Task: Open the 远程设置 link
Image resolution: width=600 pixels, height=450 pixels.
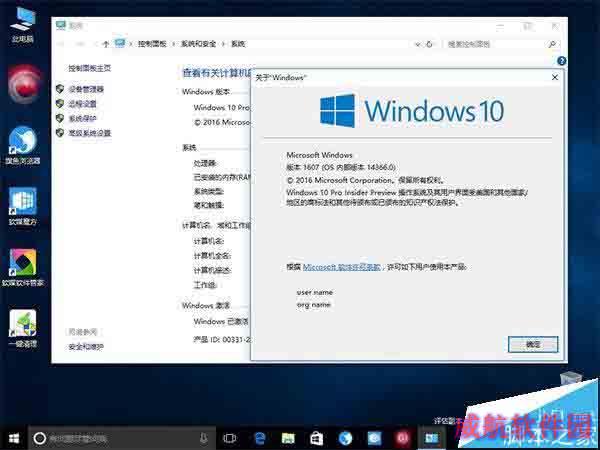Action: point(82,104)
